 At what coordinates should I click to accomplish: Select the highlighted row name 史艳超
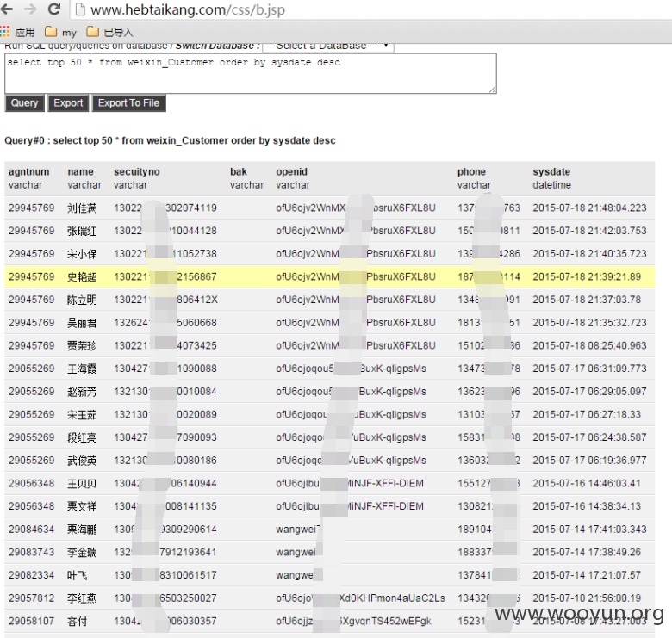(x=82, y=277)
